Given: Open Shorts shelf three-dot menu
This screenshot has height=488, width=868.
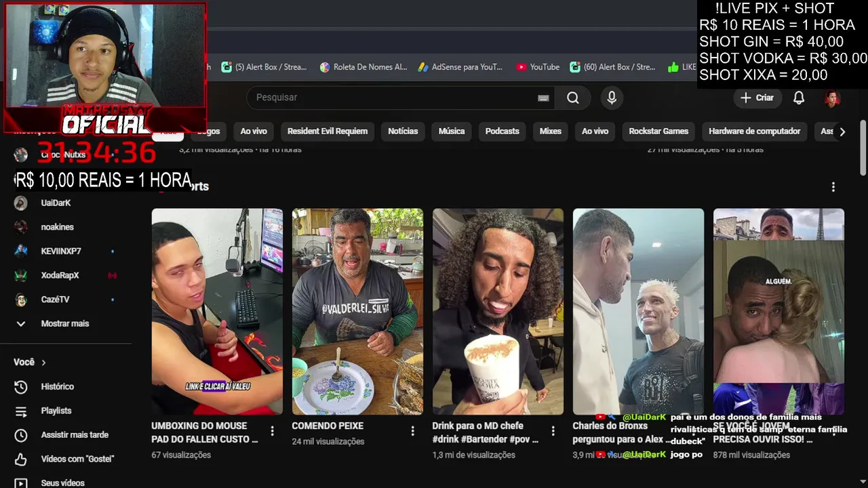Looking at the screenshot, I should click(833, 186).
